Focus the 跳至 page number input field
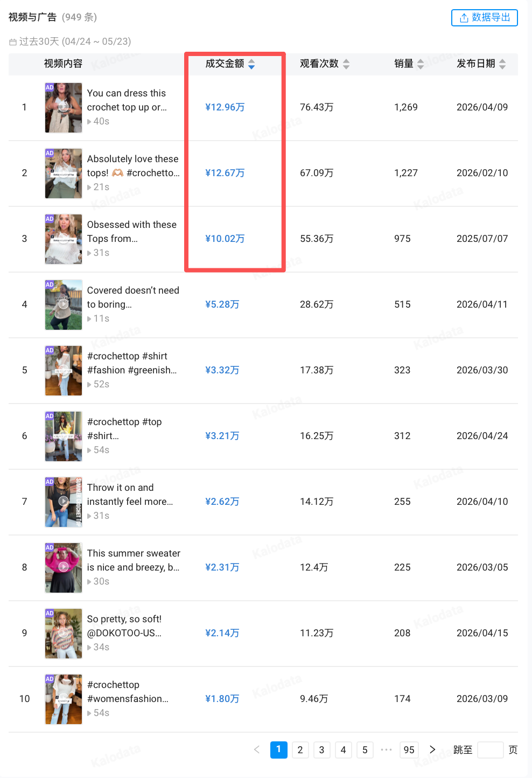 [491, 749]
